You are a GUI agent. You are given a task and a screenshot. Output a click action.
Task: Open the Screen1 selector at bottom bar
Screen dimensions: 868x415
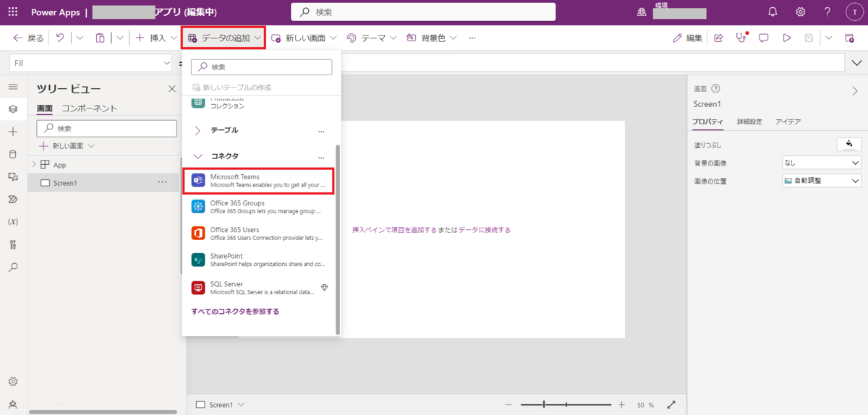pos(221,405)
